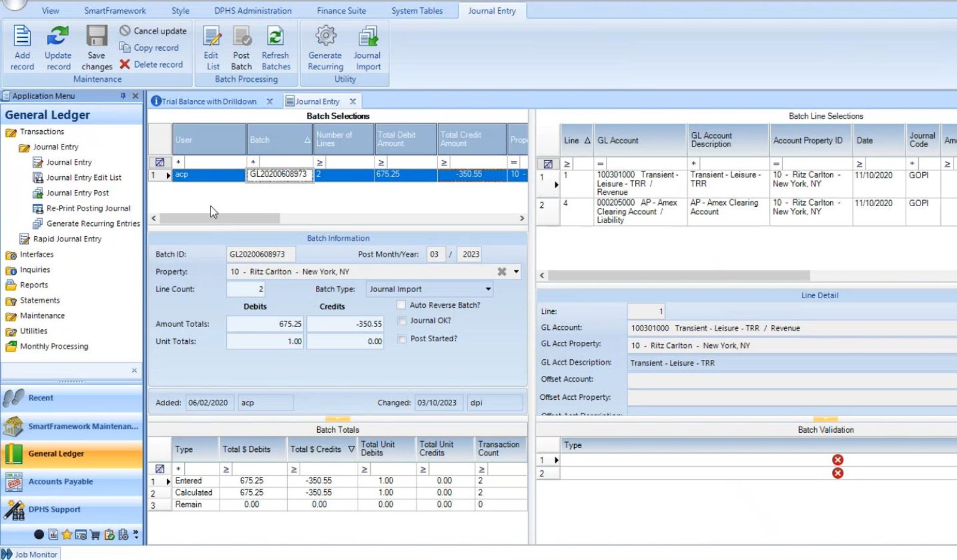Click the Add record icon

point(22,36)
